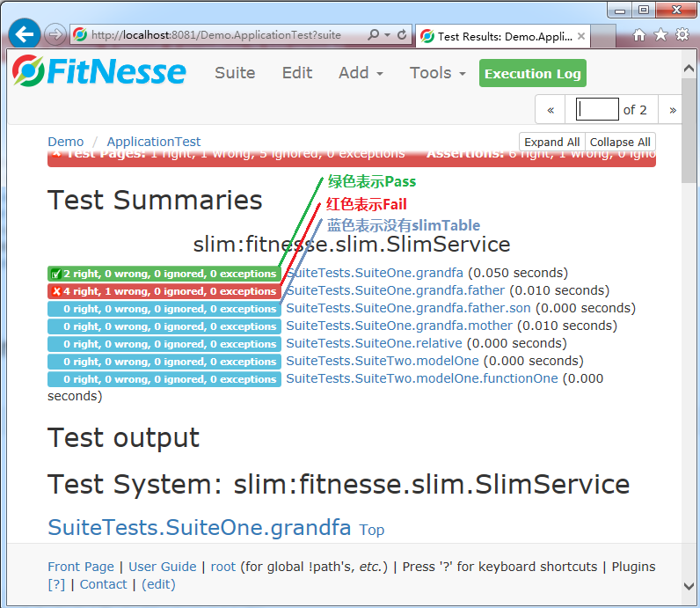Click the scrollbar down arrow
Image resolution: width=700 pixels, height=608 pixels.
[x=689, y=586]
